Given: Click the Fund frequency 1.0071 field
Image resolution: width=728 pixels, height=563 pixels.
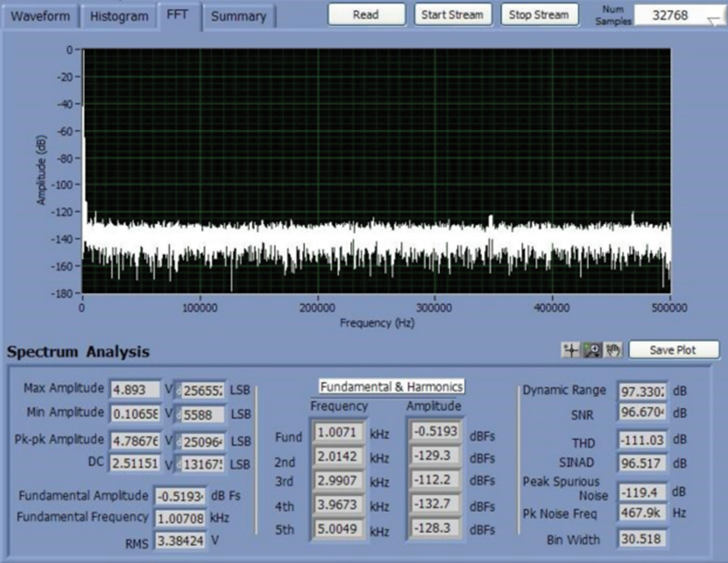Looking at the screenshot, I should 337,433.
